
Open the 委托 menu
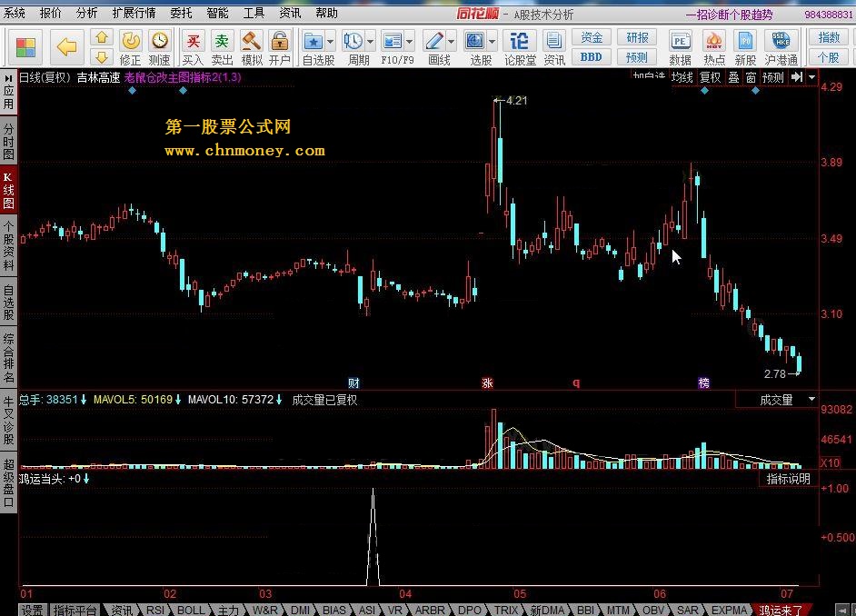pyautogui.click(x=181, y=13)
